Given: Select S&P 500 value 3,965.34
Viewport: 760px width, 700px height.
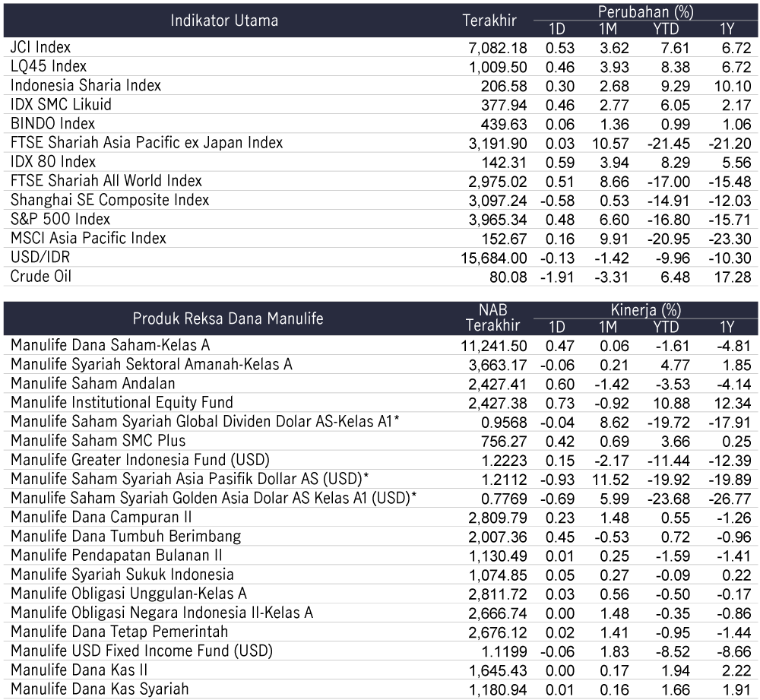Looking at the screenshot, I should point(498,220).
